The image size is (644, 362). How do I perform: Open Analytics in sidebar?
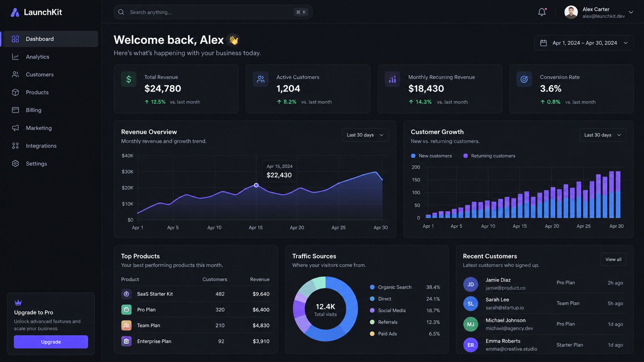tap(51, 57)
